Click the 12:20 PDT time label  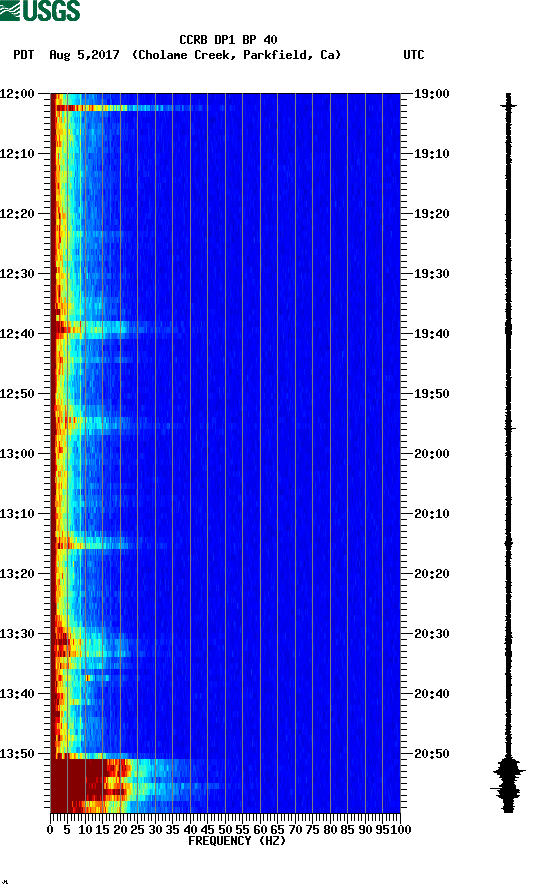tap(17, 214)
